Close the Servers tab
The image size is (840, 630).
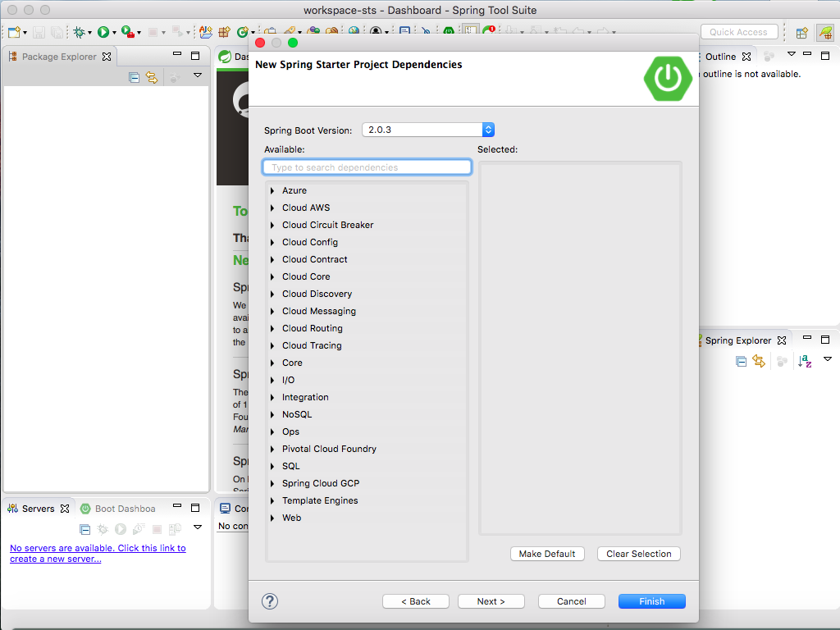(x=65, y=509)
